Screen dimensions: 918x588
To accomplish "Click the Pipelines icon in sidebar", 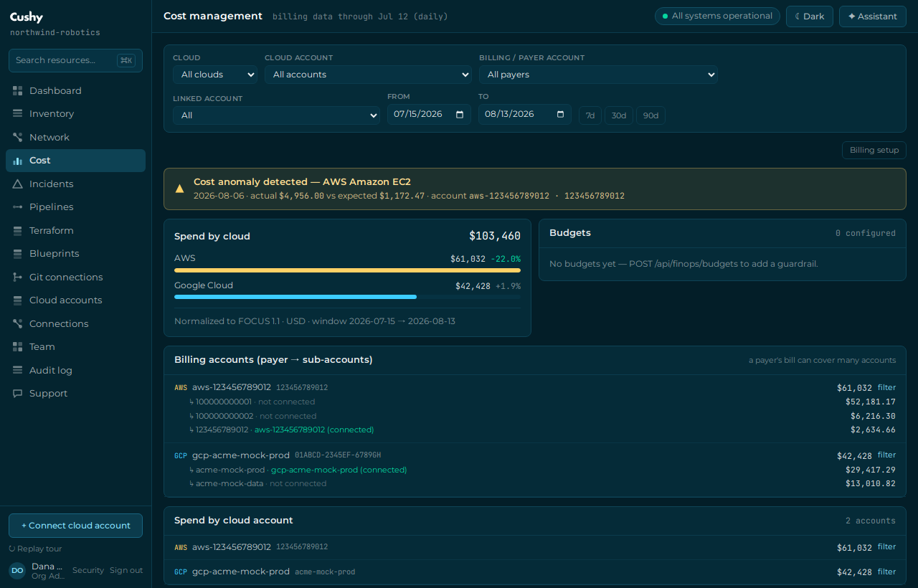I will click(x=18, y=207).
